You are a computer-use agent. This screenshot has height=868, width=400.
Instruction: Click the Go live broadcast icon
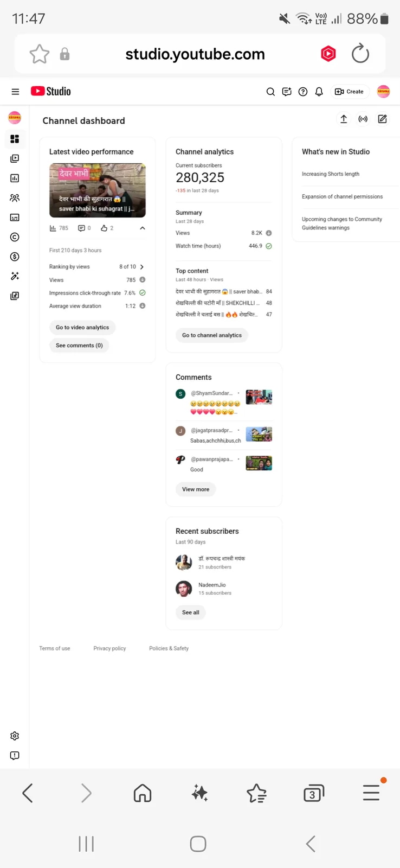363,119
